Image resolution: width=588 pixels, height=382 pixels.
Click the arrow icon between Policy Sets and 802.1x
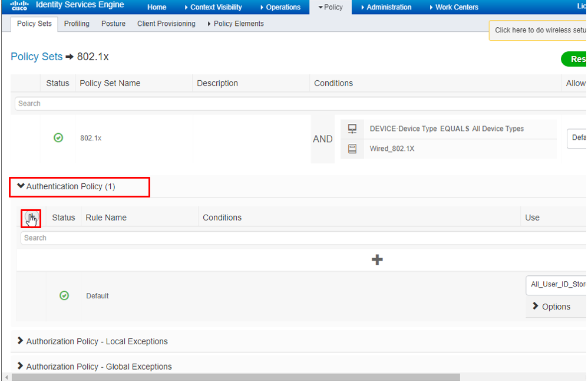click(70, 57)
